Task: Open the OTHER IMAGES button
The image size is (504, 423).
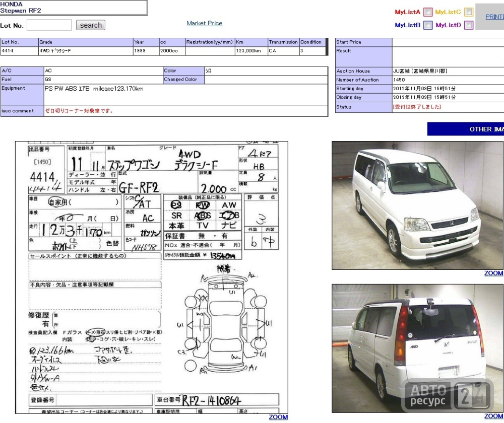Action: pyautogui.click(x=465, y=129)
